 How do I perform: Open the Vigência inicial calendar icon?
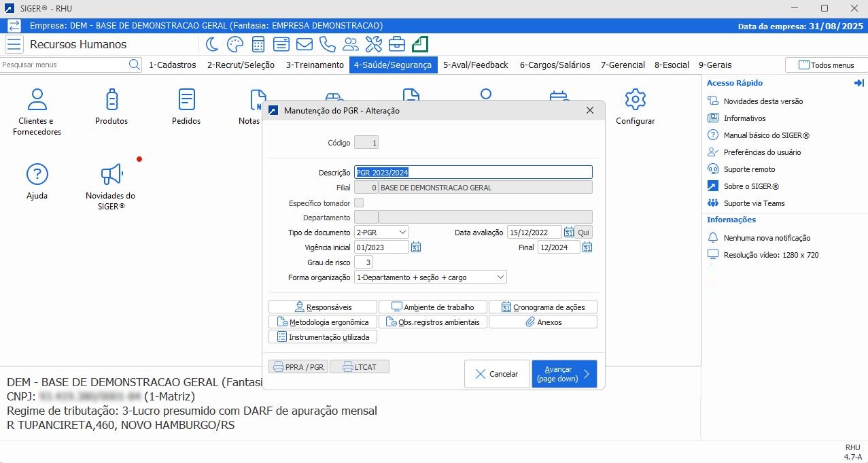(416, 247)
